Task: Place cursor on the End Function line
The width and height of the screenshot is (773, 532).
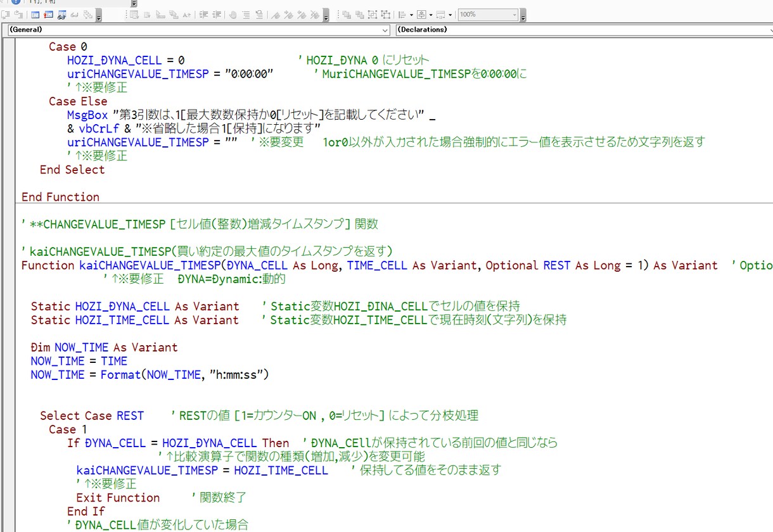Action: click(x=60, y=197)
